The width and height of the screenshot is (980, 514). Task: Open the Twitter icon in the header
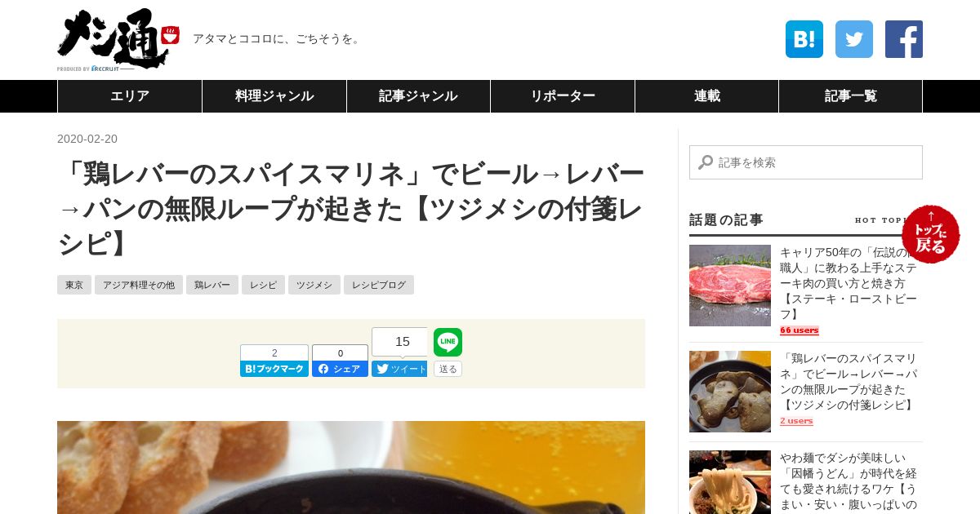coord(853,39)
